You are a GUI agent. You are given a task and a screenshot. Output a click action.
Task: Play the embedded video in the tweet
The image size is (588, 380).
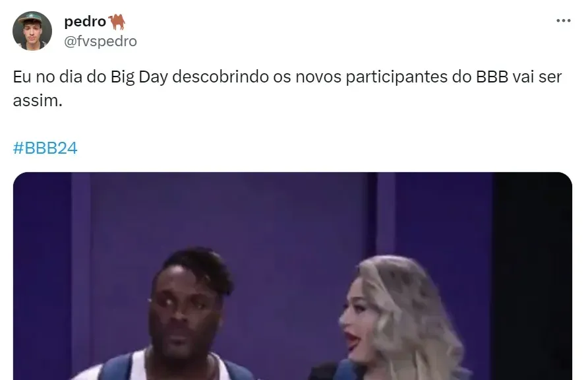click(x=293, y=276)
